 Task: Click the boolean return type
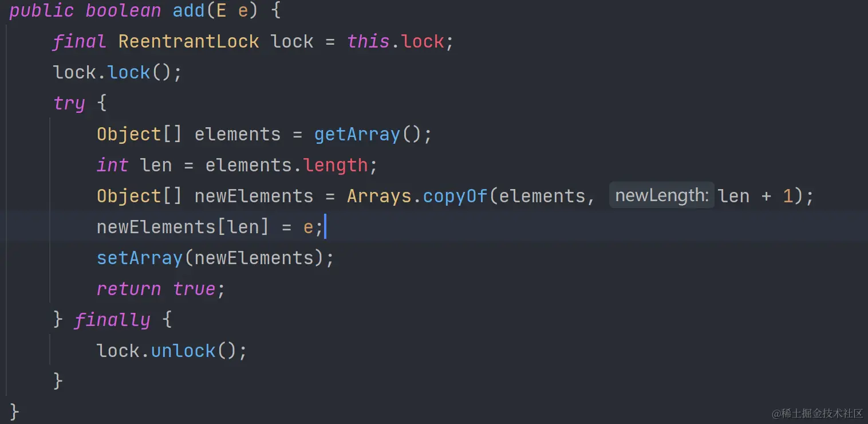click(124, 10)
